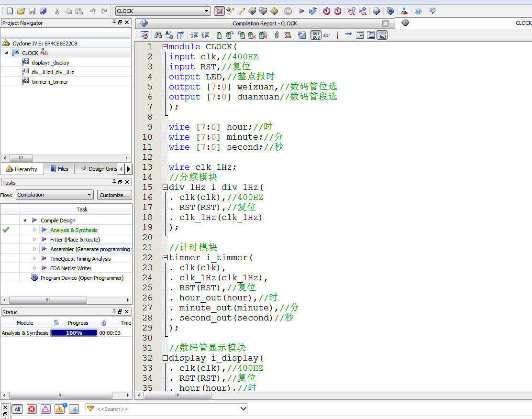
Task: Switch to the Design Units tab
Action: (x=99, y=169)
